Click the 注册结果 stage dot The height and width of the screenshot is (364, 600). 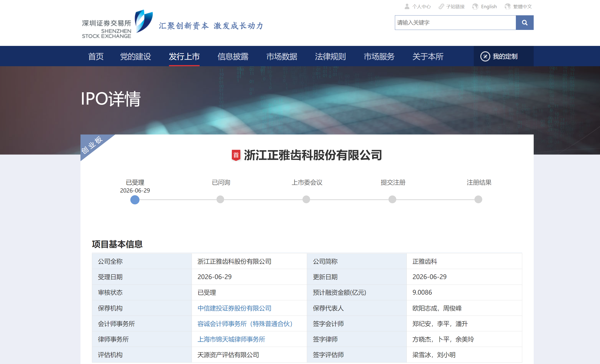(479, 199)
